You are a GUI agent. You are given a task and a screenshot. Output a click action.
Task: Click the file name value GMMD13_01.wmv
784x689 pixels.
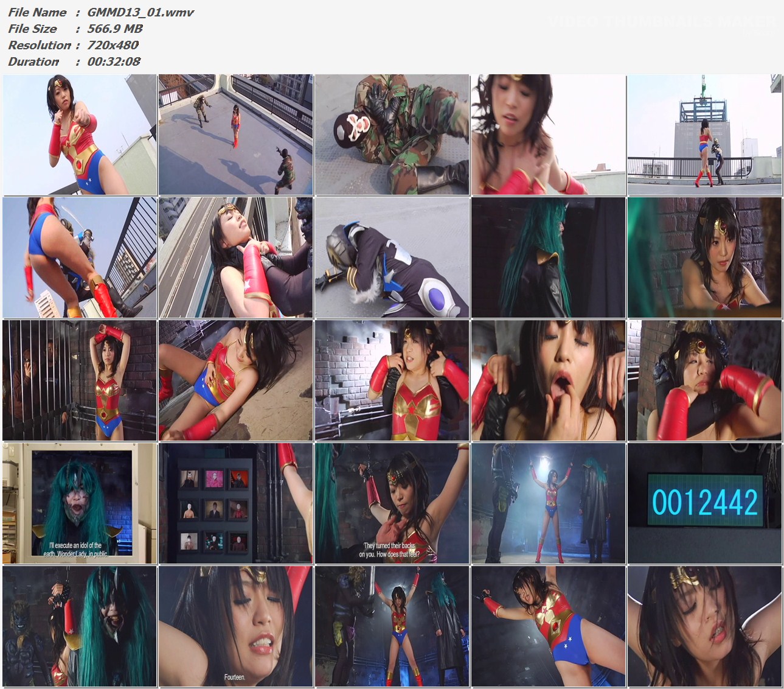point(140,12)
